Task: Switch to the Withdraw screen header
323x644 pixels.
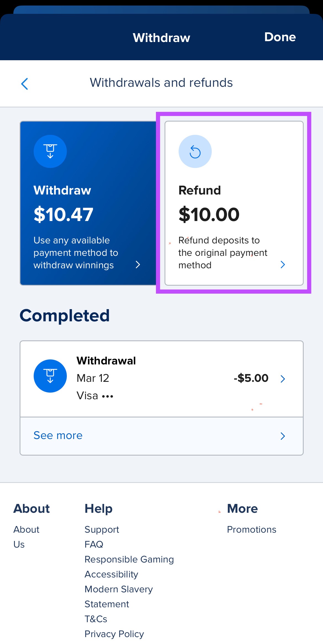Action: tap(161, 37)
